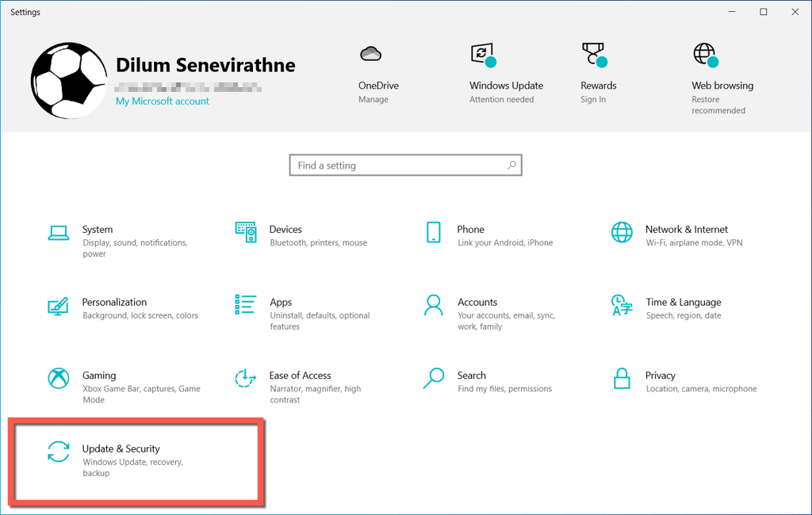Open Time & Language icon
This screenshot has width=812, height=515.
tap(622, 305)
